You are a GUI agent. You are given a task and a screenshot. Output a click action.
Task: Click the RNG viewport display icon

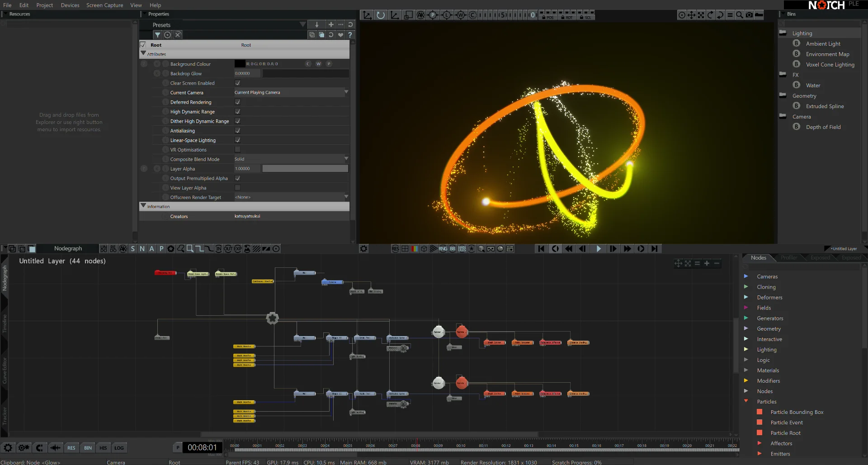443,249
